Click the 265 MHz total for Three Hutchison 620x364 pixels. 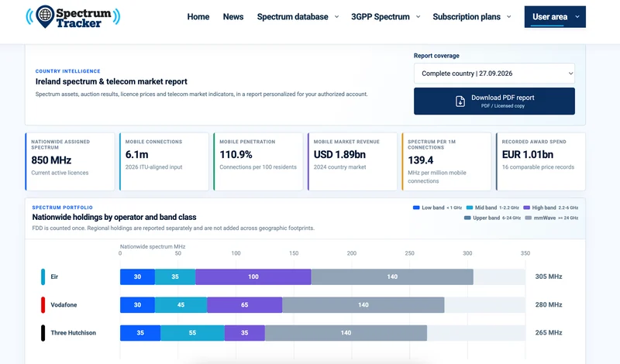(549, 333)
